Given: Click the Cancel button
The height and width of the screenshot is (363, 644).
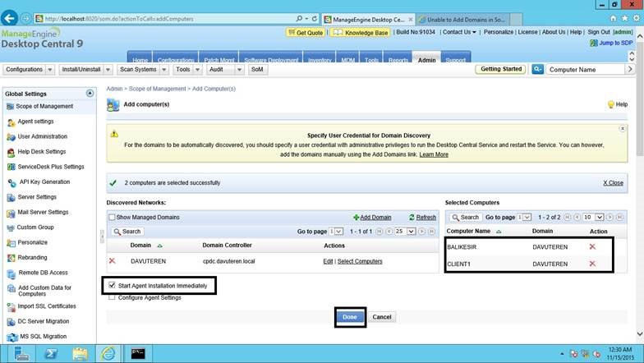Looking at the screenshot, I should pos(381,317).
